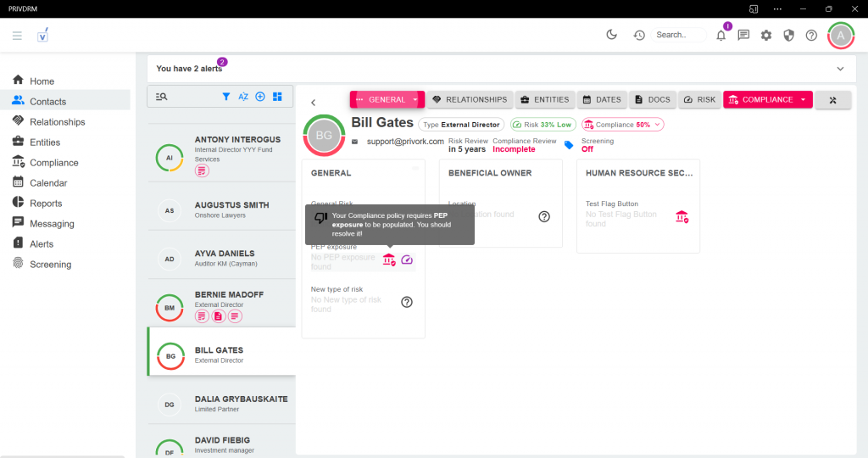The width and height of the screenshot is (868, 458).
Task: Open the COMPLIANCE button dropdown arrow
Action: tap(803, 100)
